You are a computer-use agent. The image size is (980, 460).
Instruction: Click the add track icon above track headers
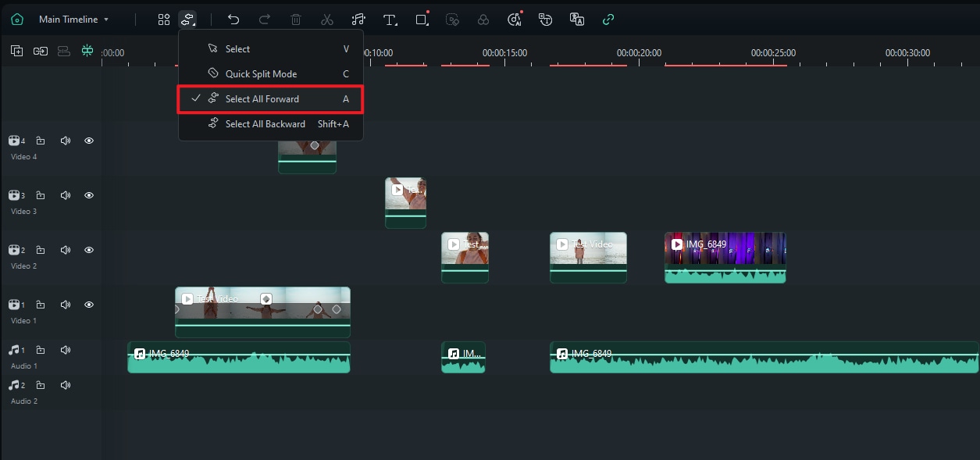tap(16, 51)
